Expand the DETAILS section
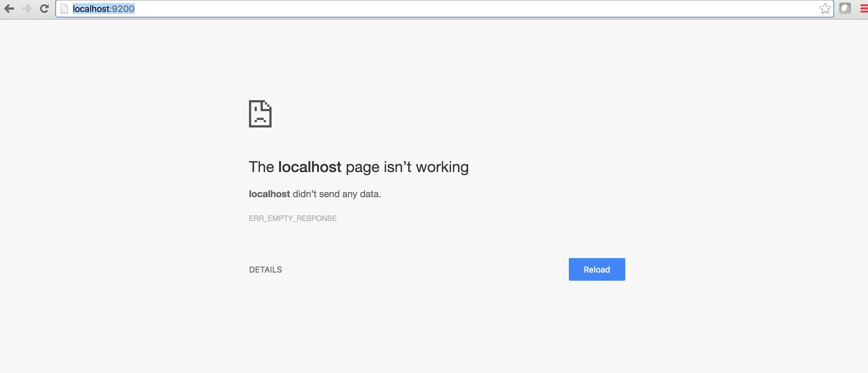Viewport: 868px width, 373px height. point(266,269)
